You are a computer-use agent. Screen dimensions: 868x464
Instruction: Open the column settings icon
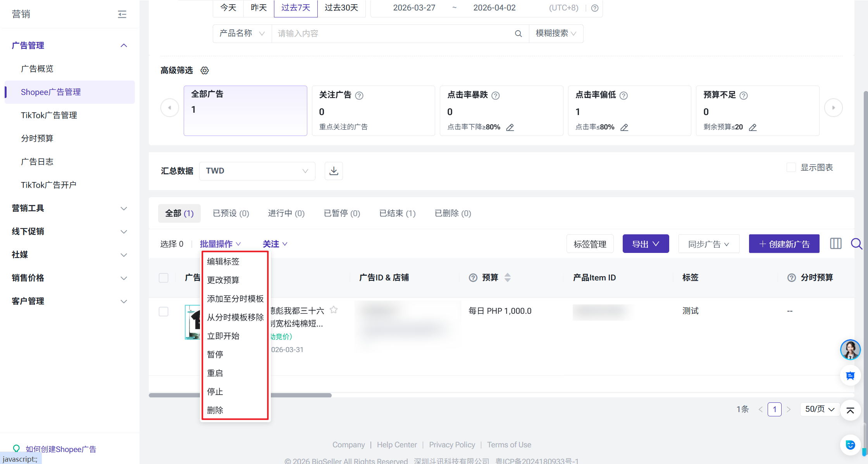835,244
